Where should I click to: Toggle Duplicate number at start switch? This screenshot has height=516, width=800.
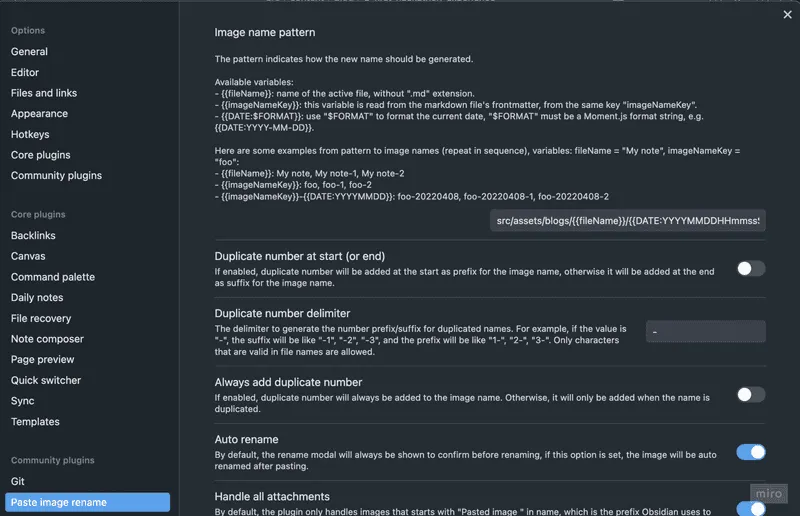751,268
